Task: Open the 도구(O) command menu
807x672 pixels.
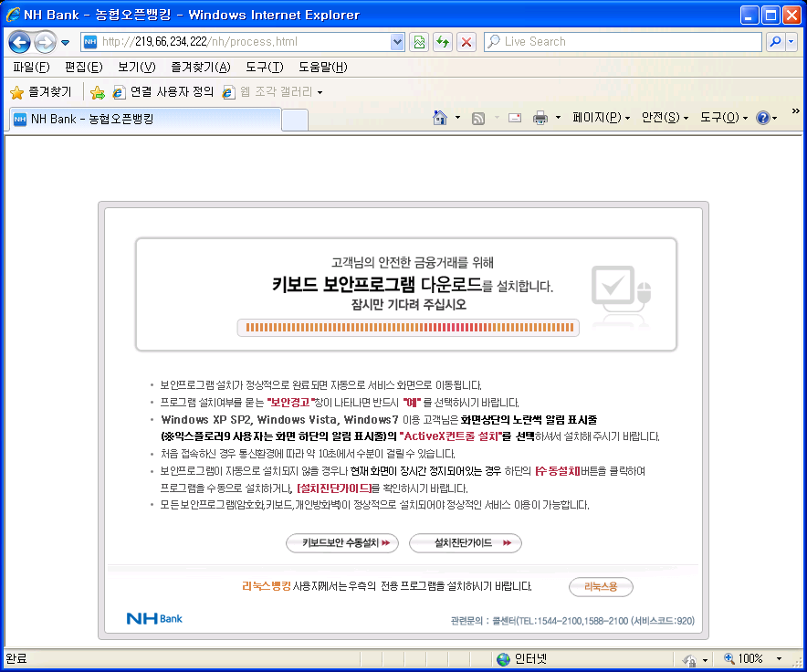Action: 724,118
